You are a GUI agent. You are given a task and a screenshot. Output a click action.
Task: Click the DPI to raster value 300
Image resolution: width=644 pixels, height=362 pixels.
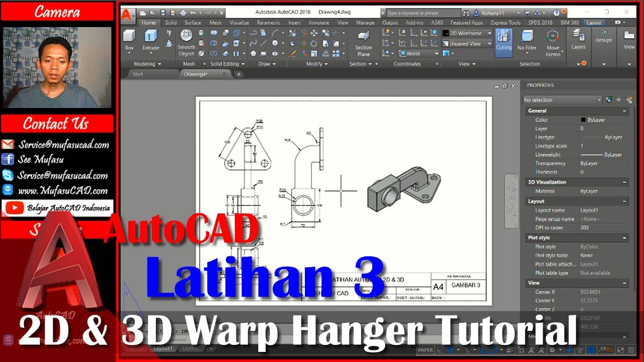point(585,228)
